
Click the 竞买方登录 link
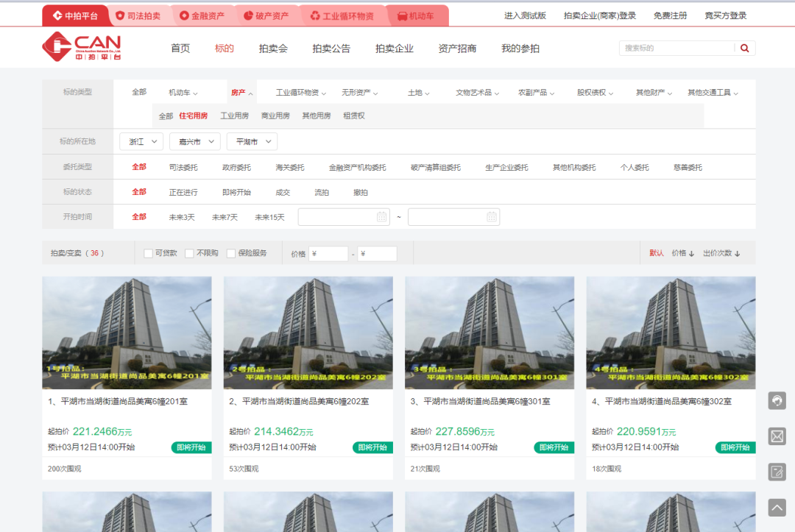[x=726, y=15]
